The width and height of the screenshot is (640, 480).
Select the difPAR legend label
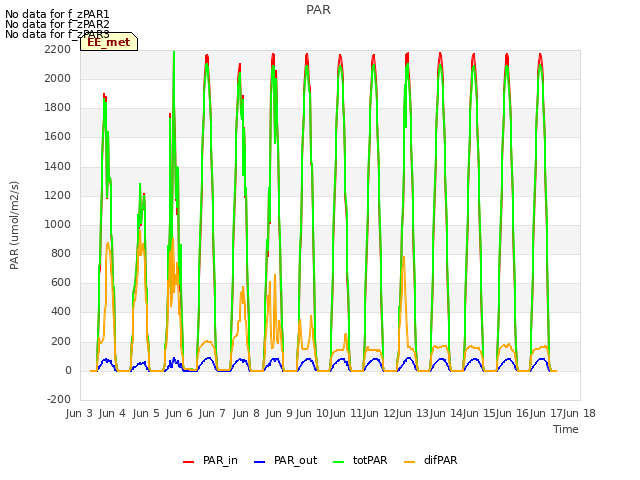pos(440,460)
